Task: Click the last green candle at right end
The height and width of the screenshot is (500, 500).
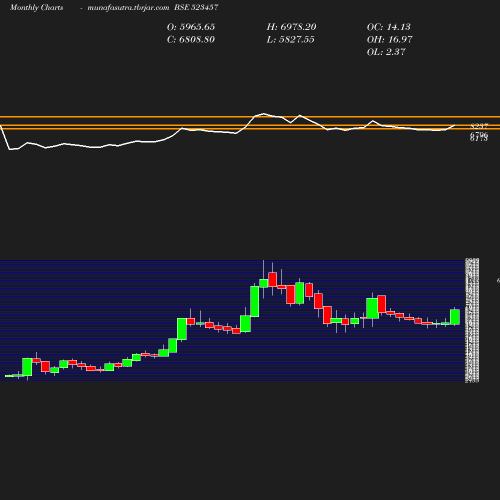Action: [455, 317]
